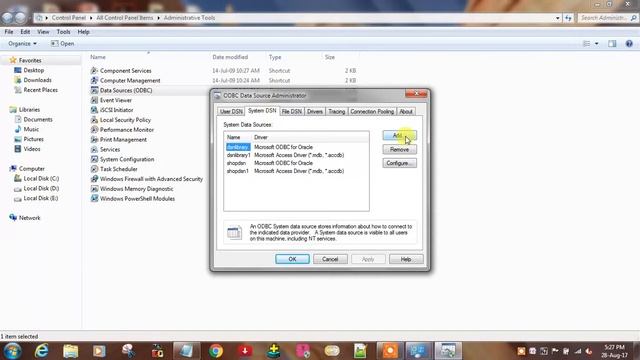Image resolution: width=640 pixels, height=360 pixels.
Task: Select Services icon in file list
Action: pyautogui.click(x=94, y=149)
